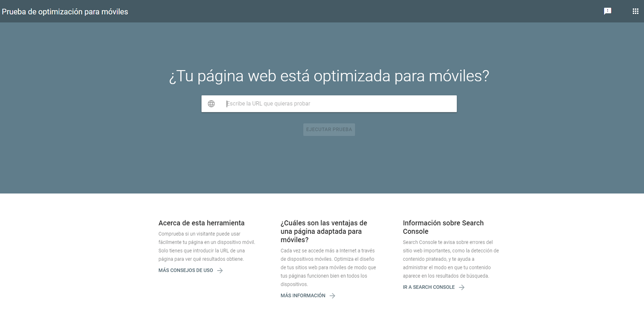Go to IR A SEARCH CONSOLE link
Viewport: 644px width, 334px height.
pos(428,287)
